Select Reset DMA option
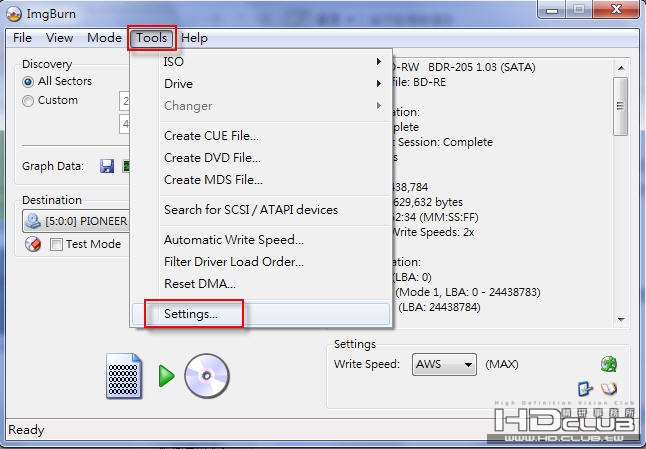The image size is (646, 449). [261, 284]
